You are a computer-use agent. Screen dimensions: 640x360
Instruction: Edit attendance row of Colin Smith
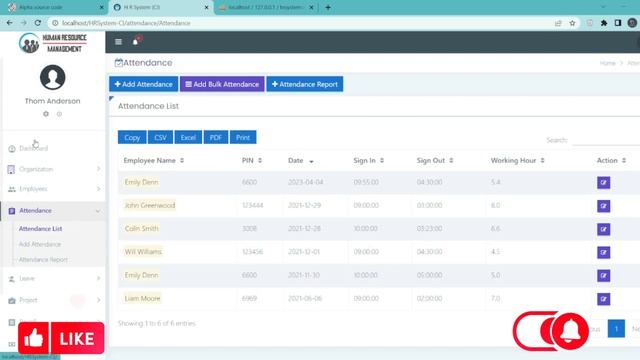(x=603, y=229)
